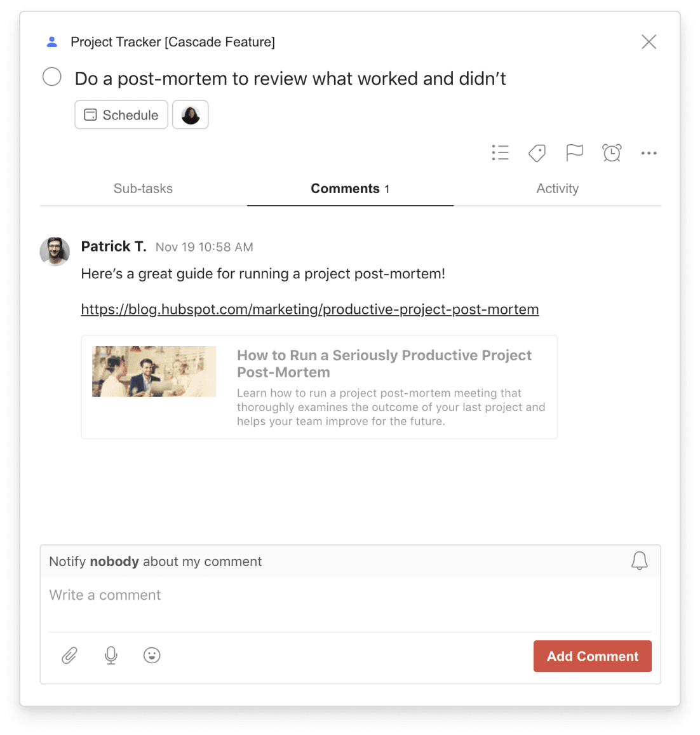Open the Schedule date picker
700x735 pixels.
coord(121,115)
